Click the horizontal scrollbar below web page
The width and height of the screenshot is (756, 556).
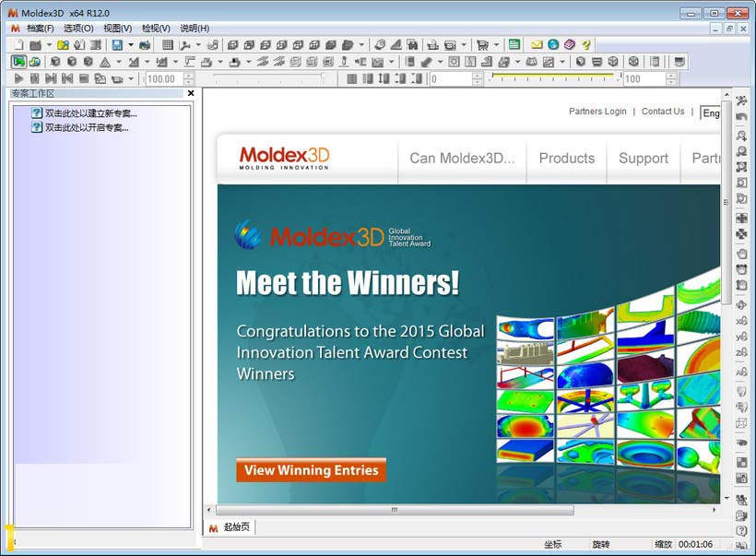click(395, 510)
